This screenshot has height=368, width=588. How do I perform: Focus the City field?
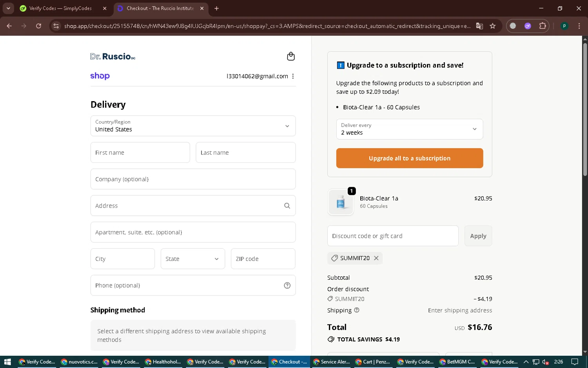pos(123,259)
